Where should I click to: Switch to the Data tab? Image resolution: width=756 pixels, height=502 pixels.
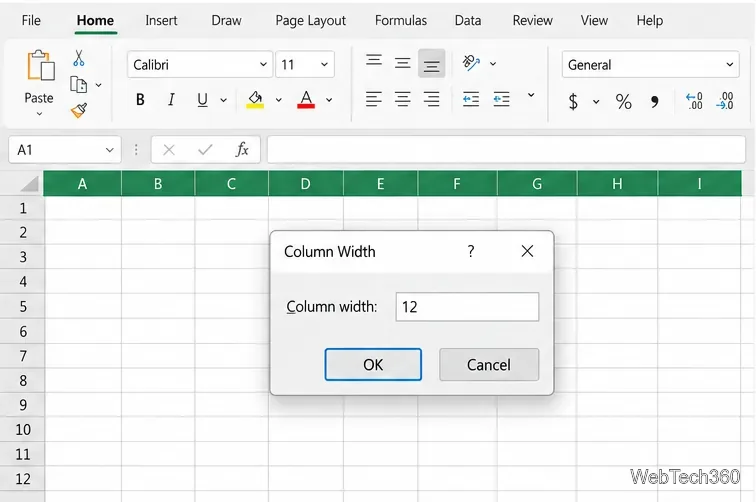point(468,20)
